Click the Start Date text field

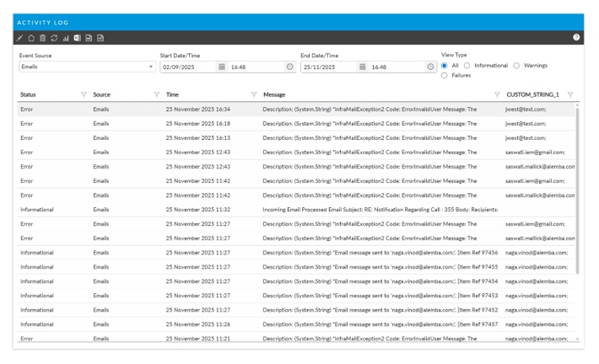click(187, 67)
